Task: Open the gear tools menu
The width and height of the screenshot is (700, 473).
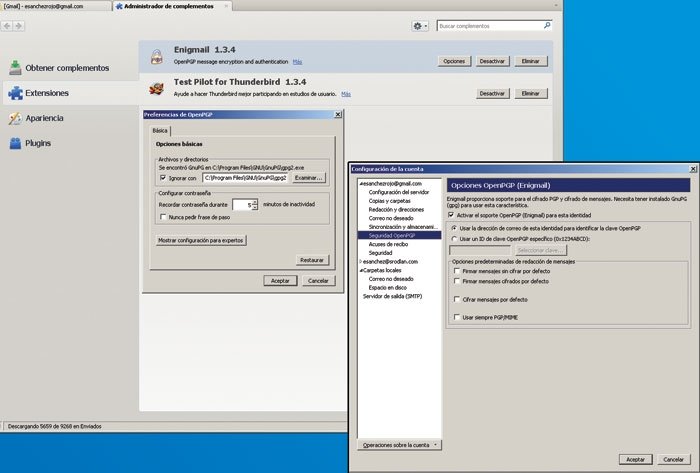Action: point(420,26)
